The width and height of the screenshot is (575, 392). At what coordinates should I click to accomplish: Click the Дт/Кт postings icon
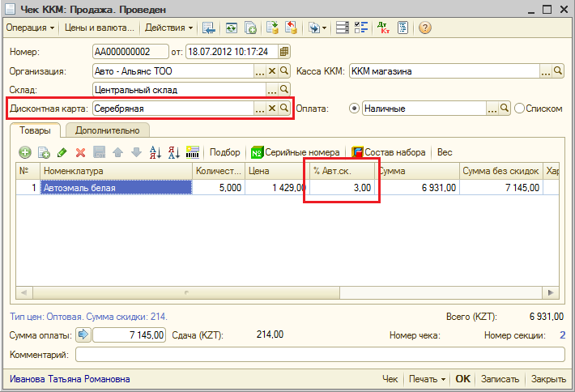click(385, 28)
